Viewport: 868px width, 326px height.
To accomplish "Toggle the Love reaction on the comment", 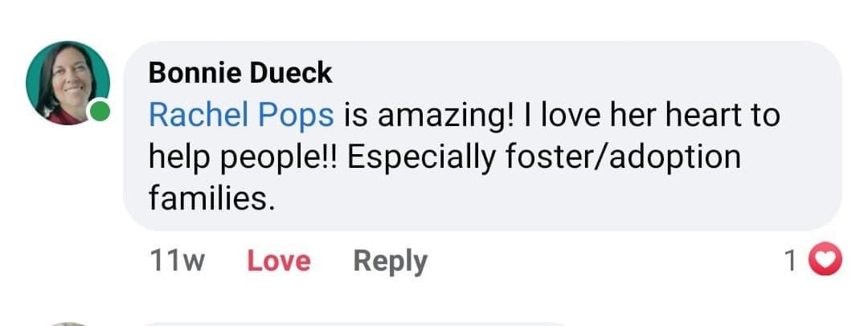I will click(278, 261).
